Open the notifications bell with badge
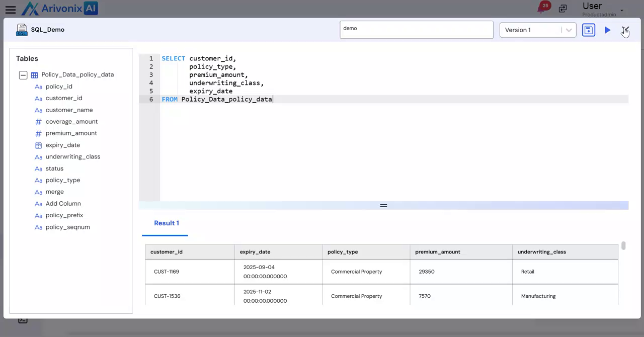 542,8
